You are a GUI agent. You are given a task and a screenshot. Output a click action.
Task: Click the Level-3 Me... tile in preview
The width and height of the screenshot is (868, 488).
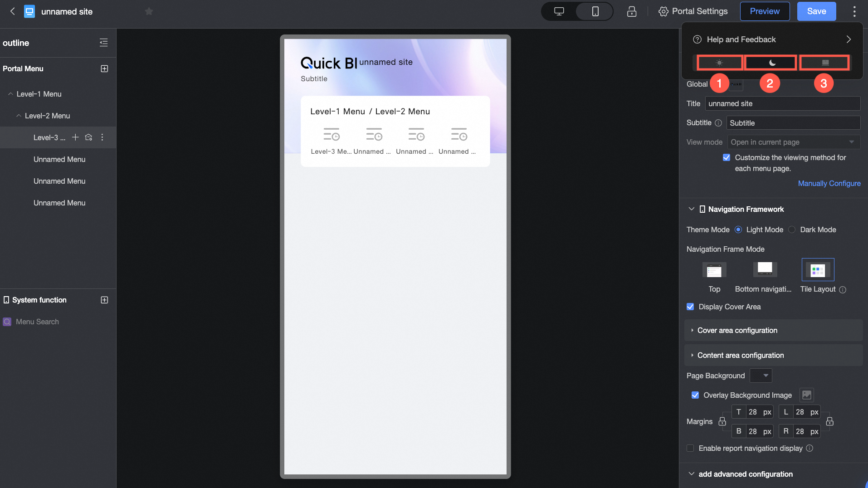pyautogui.click(x=331, y=141)
